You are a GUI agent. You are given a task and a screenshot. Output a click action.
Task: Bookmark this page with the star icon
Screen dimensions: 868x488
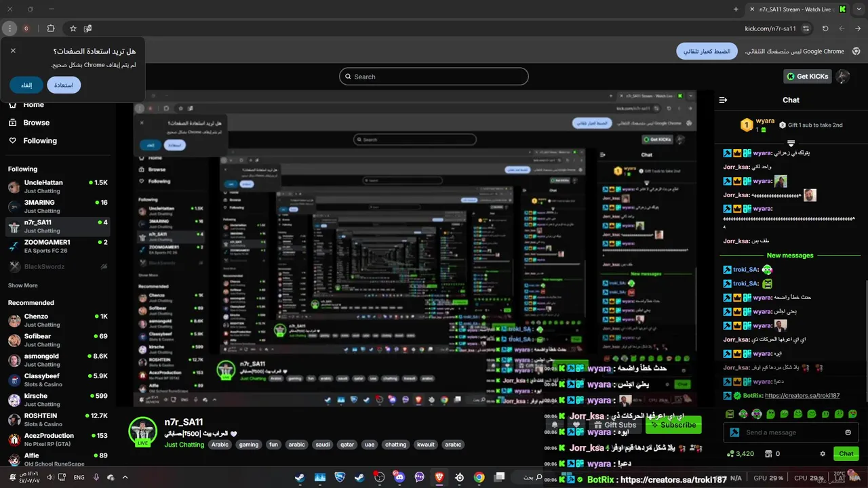tap(73, 28)
